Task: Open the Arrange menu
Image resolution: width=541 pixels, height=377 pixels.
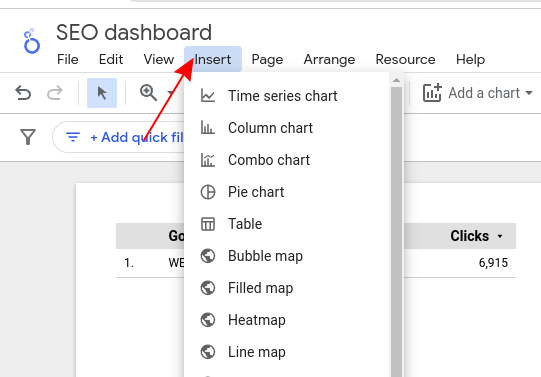Action: point(329,59)
